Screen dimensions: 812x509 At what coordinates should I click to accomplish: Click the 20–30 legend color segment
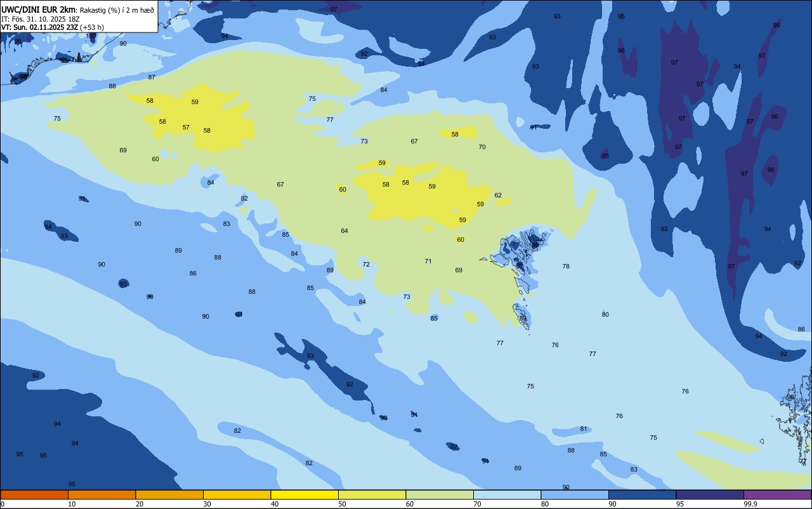(x=169, y=494)
